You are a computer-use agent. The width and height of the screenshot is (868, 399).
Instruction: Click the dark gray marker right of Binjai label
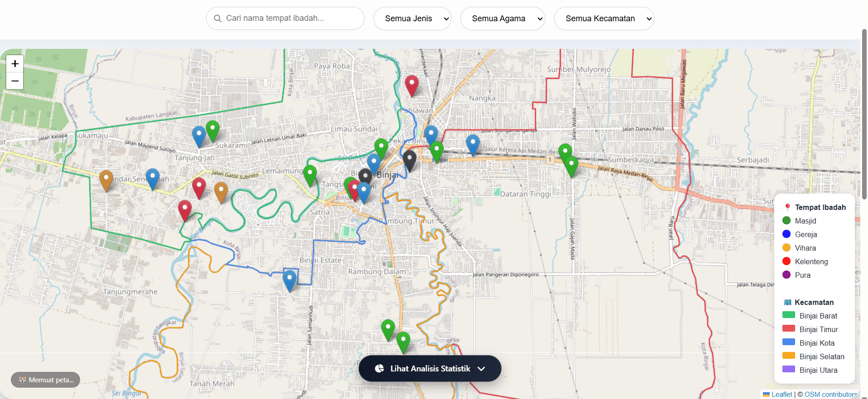click(409, 161)
